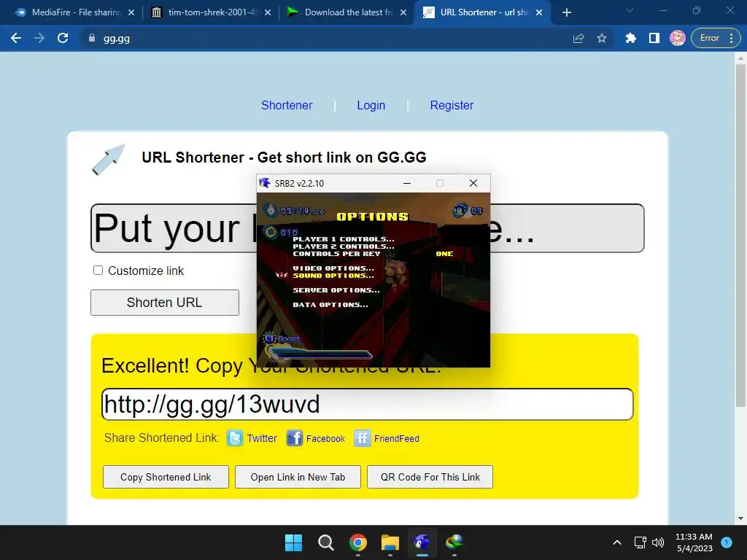Close the tim-tom-shrek tab
Image resolution: width=747 pixels, height=560 pixels.
click(x=268, y=12)
